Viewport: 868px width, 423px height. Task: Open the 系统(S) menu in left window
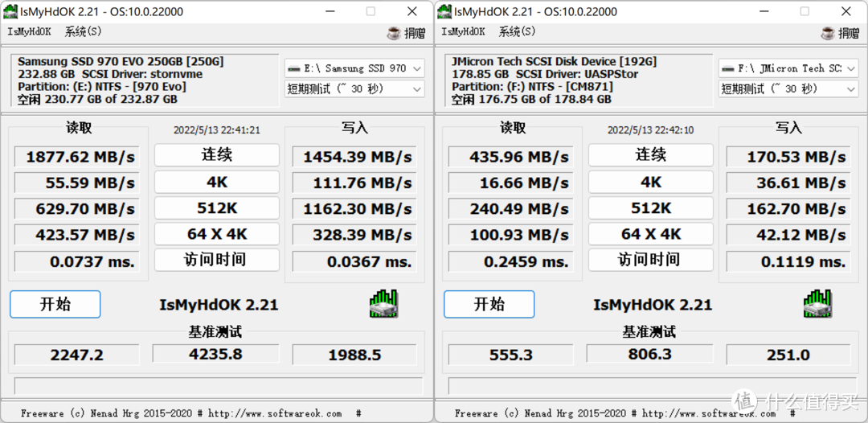click(x=84, y=31)
